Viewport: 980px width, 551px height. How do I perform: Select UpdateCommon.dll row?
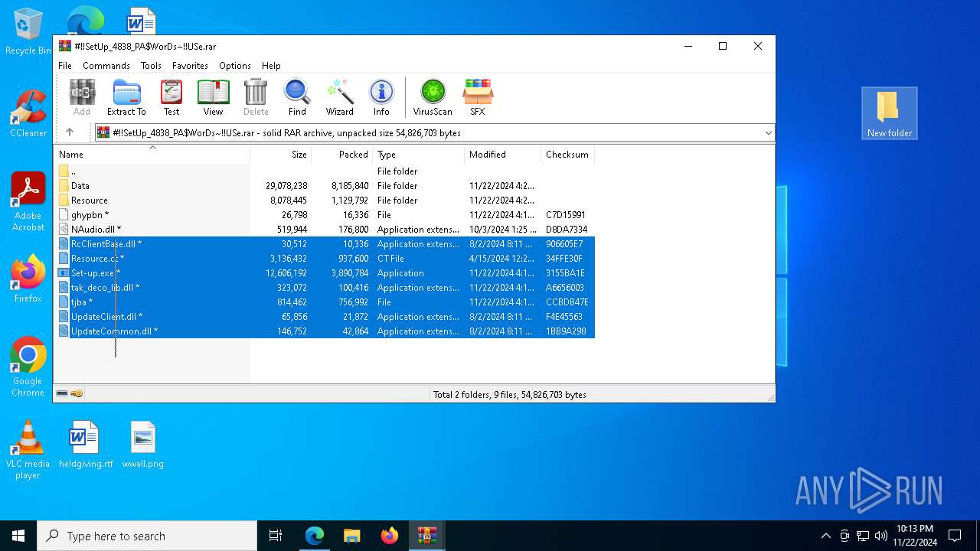[325, 331]
